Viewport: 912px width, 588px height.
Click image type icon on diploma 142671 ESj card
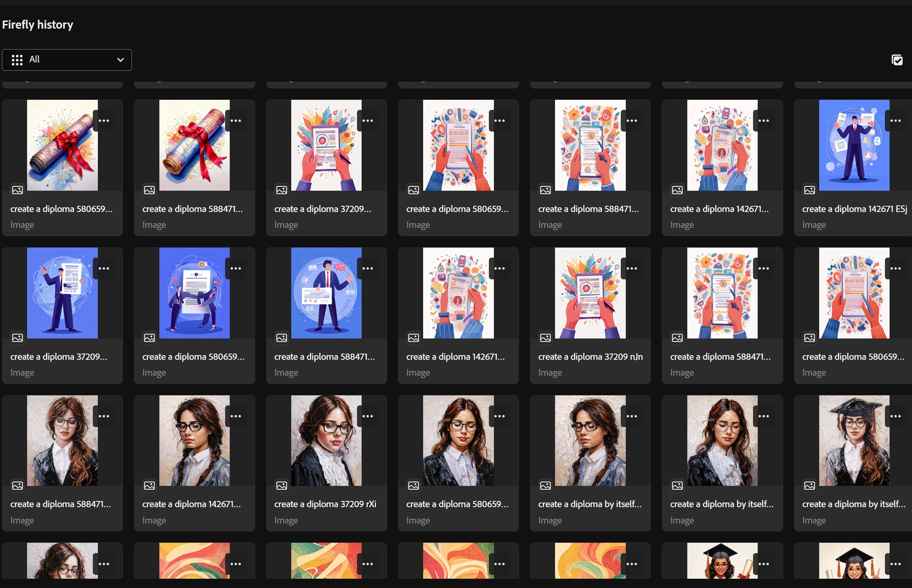[810, 190]
